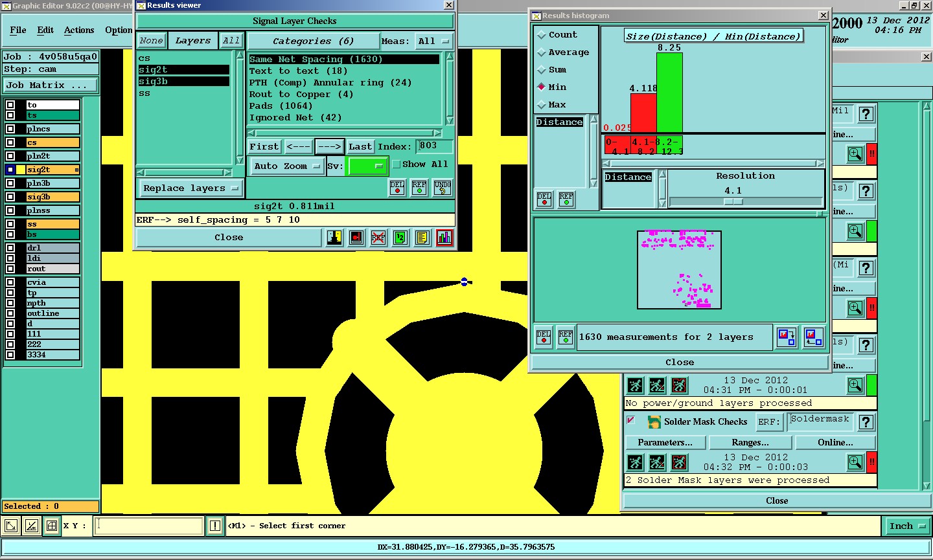Viewport: 933px width, 560px height.
Task: Click the Last result button
Action: point(360,147)
